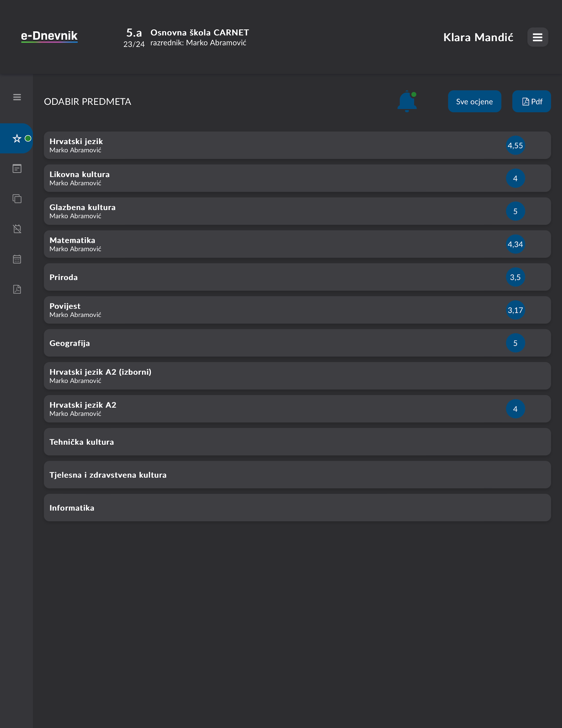Toggle the top-right hamburger menu open
Image resolution: width=562 pixels, height=728 pixels.
point(537,37)
